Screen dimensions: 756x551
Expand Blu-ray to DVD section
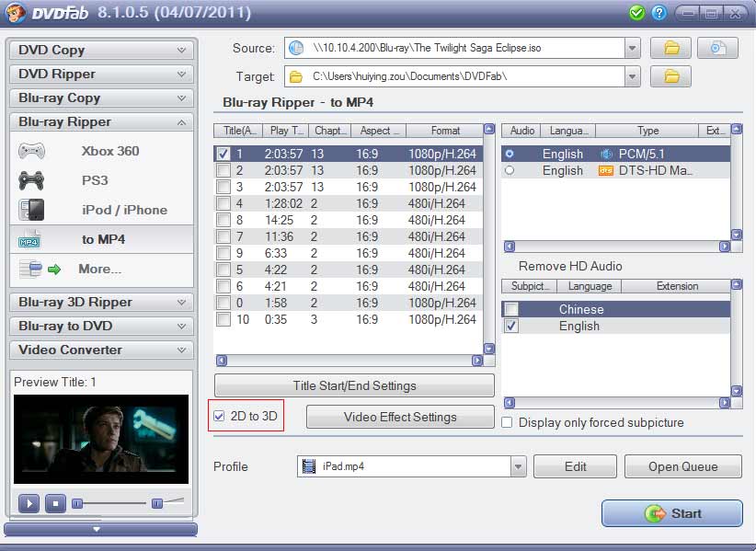(101, 327)
